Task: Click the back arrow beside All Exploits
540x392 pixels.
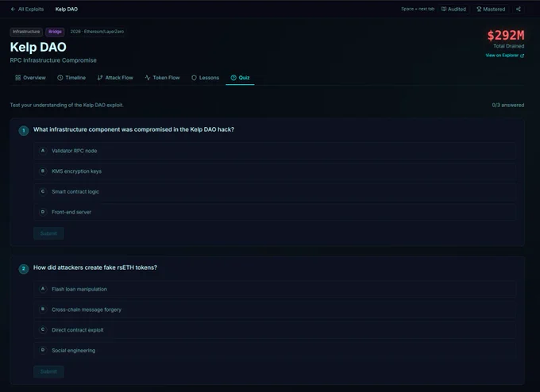Action: click(x=13, y=10)
